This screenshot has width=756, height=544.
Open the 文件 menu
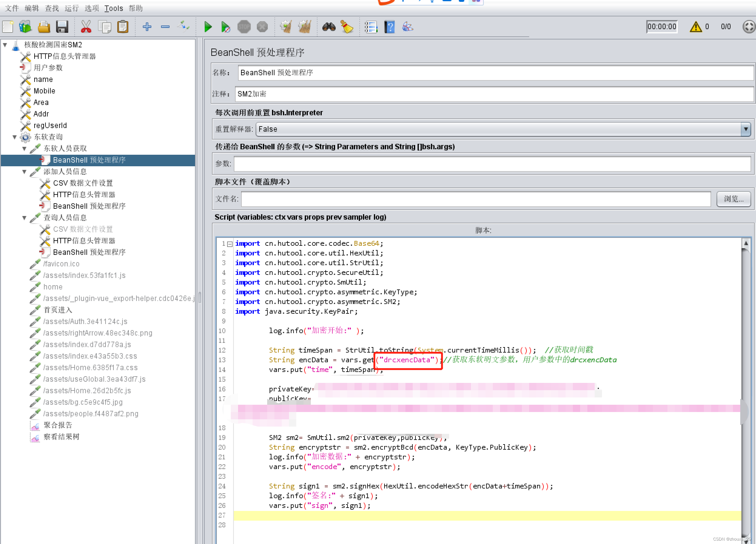coord(12,8)
